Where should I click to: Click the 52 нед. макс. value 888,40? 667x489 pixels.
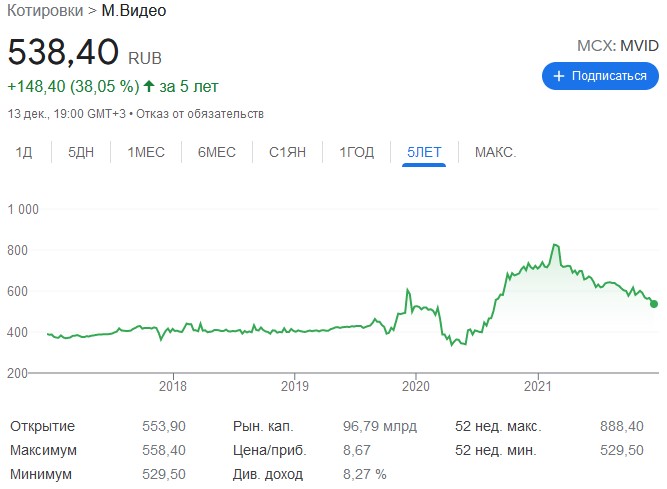coord(621,426)
